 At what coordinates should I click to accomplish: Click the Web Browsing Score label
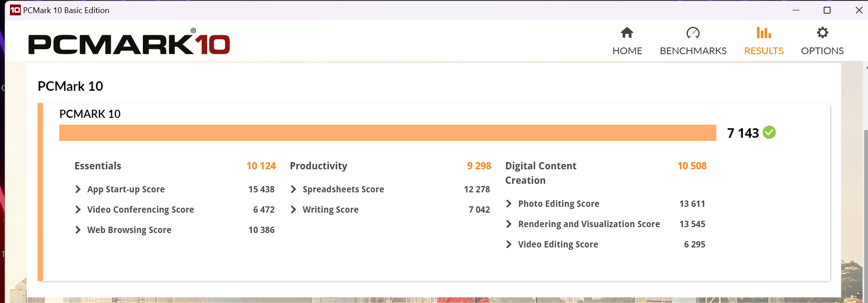[x=129, y=230]
